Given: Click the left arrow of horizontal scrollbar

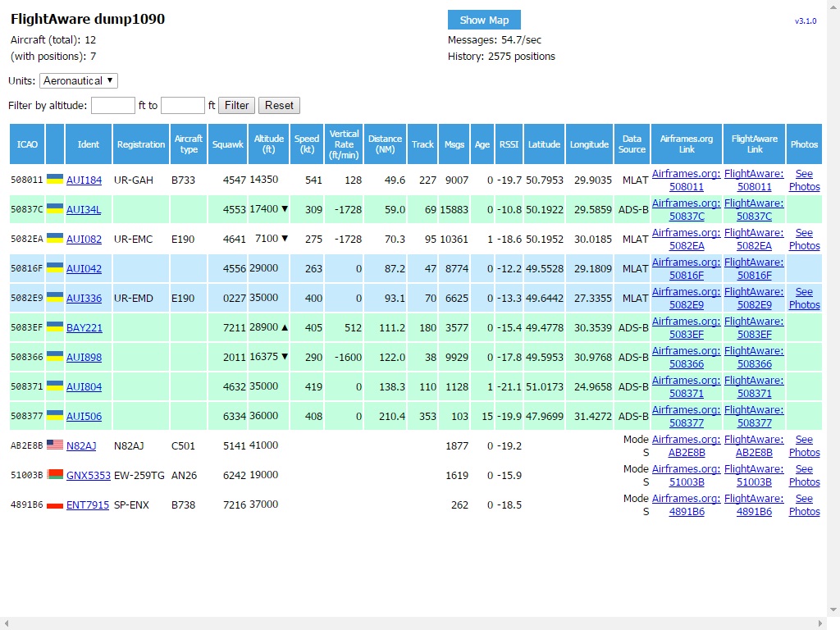Looking at the screenshot, I should (x=5, y=623).
